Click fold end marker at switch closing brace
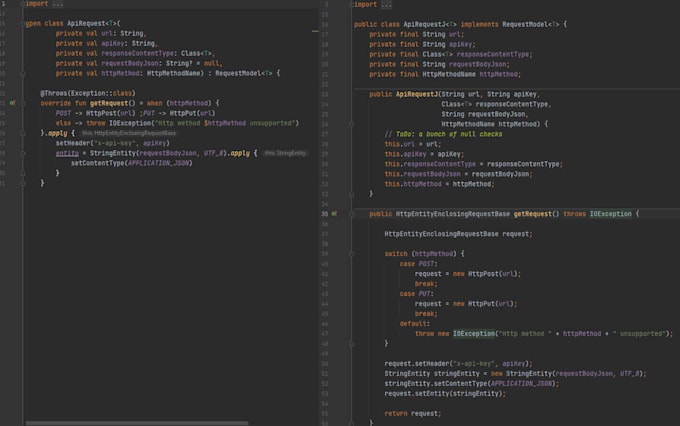 tap(351, 344)
